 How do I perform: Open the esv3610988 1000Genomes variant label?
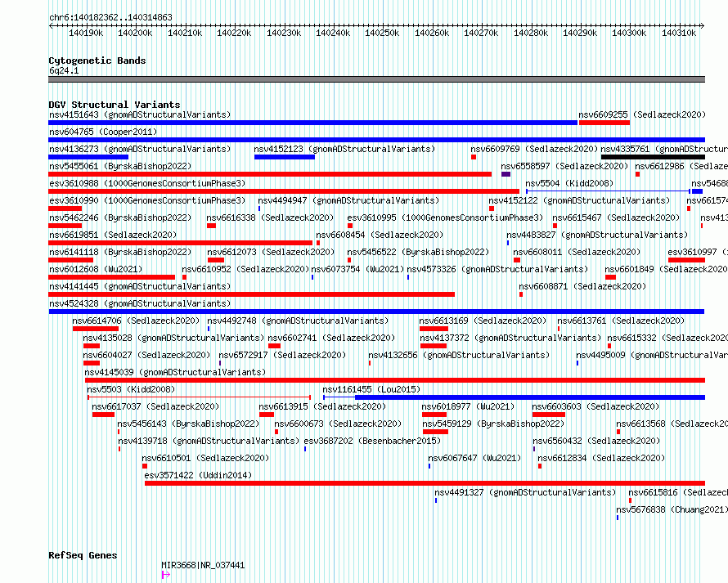click(147, 183)
